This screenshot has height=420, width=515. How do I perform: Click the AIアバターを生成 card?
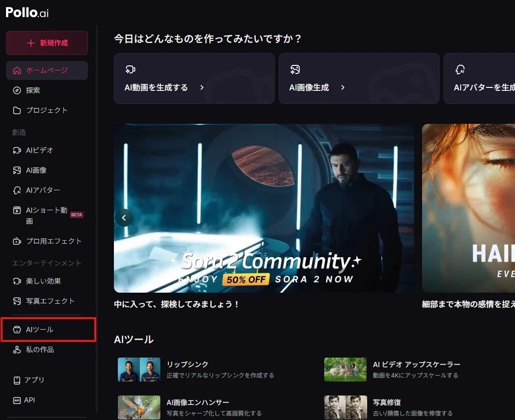point(479,78)
